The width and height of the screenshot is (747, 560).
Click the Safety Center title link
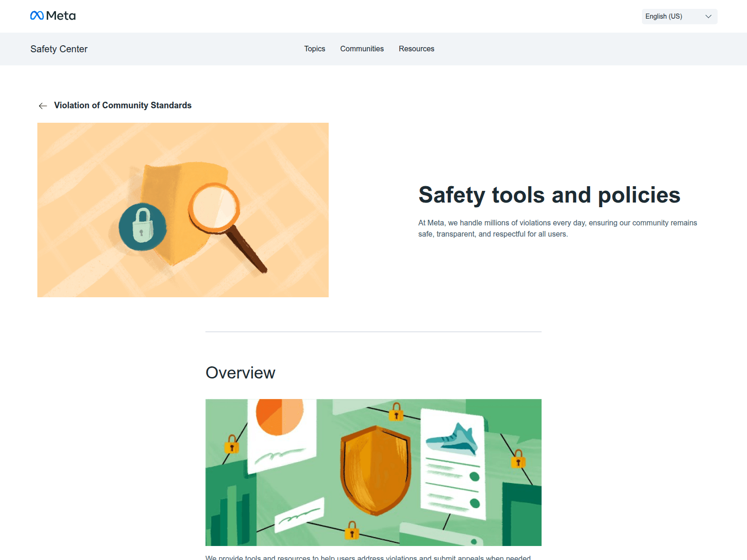tap(59, 49)
